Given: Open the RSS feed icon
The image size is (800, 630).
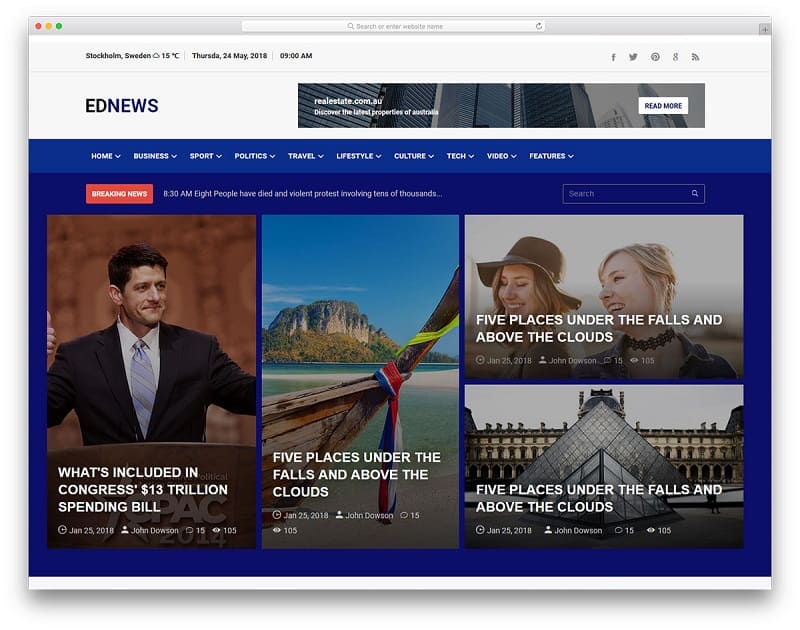Looking at the screenshot, I should tap(695, 57).
